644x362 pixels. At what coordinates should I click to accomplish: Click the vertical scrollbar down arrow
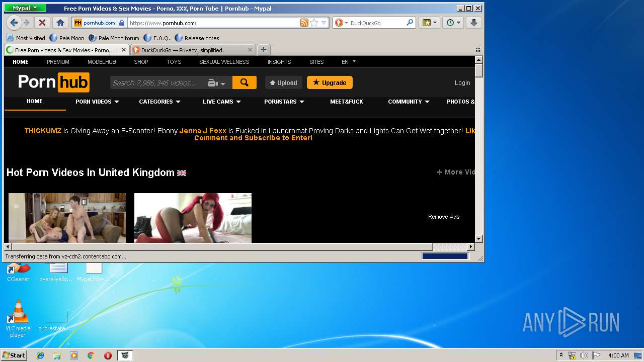coord(479,239)
